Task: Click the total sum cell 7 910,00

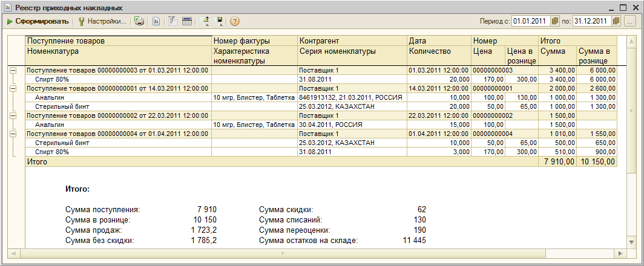Action: 557,162
